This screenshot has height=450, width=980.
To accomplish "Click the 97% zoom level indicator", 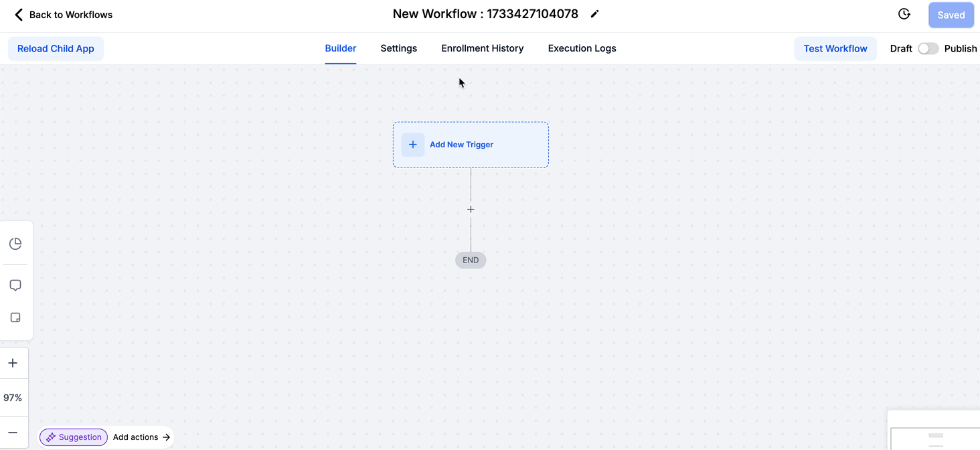I will pyautogui.click(x=13, y=397).
